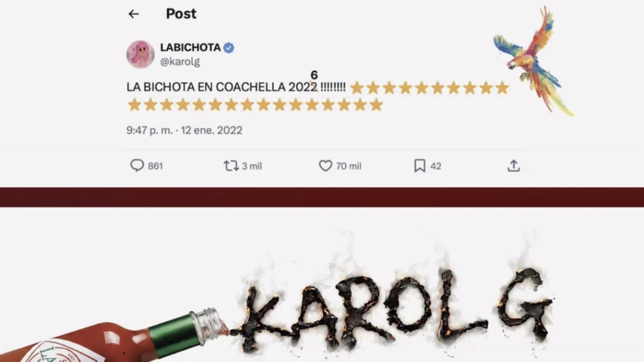Screen dimensions: 644x362
Task: Click the Post header title
Action: tap(181, 14)
